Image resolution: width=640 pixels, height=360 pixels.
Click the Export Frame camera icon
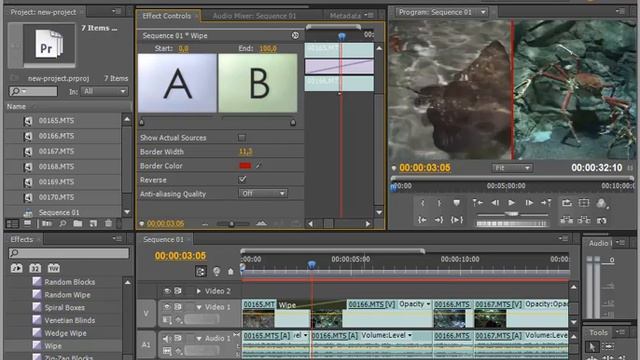pos(601,220)
